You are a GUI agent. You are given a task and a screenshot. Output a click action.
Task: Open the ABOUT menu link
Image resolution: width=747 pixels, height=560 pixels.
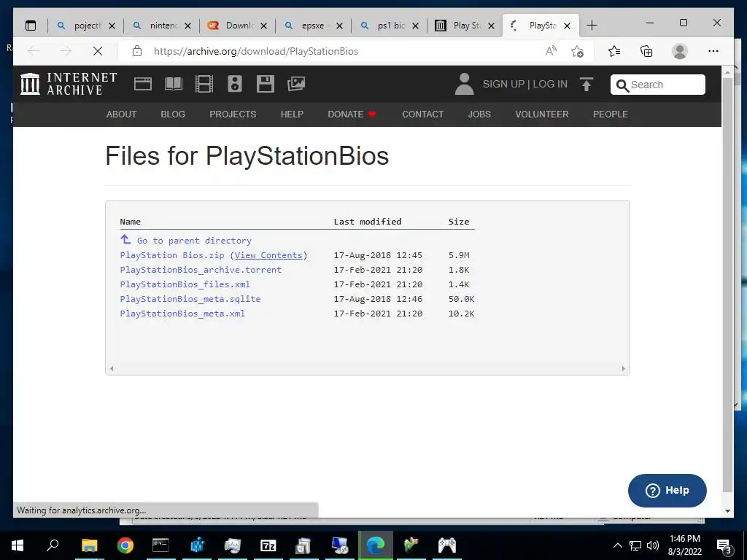[x=122, y=114]
